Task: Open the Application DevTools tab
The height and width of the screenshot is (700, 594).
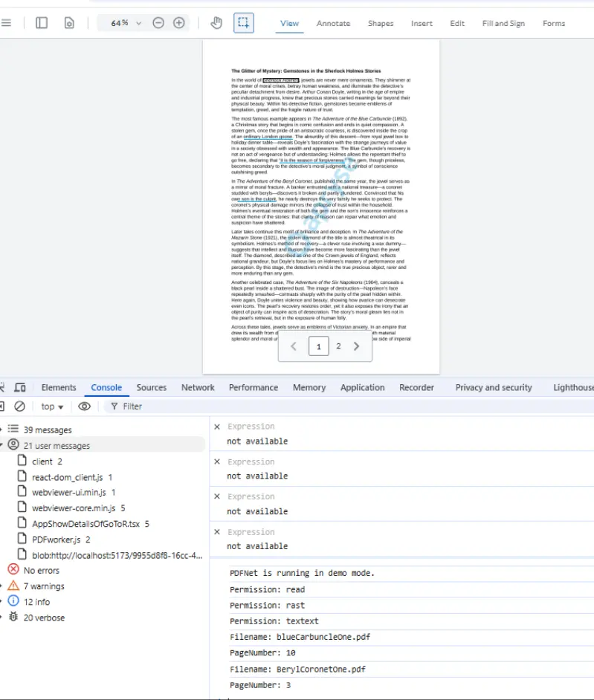Action: [x=362, y=387]
